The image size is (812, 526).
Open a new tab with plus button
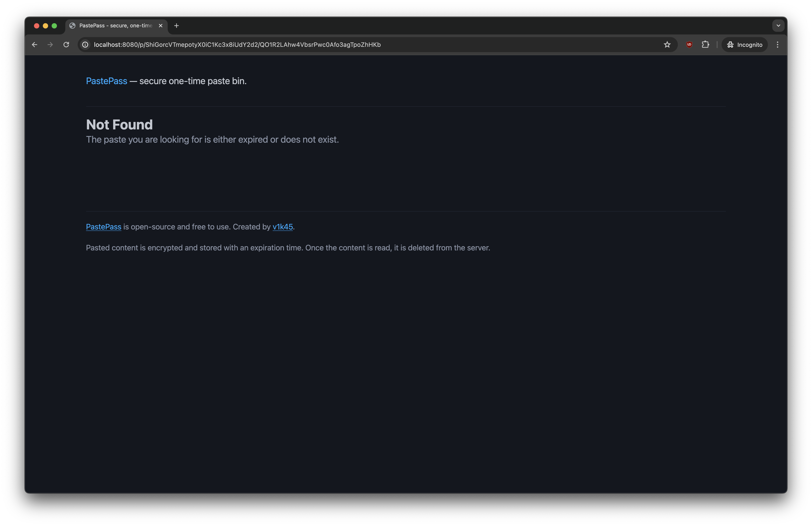[176, 26]
